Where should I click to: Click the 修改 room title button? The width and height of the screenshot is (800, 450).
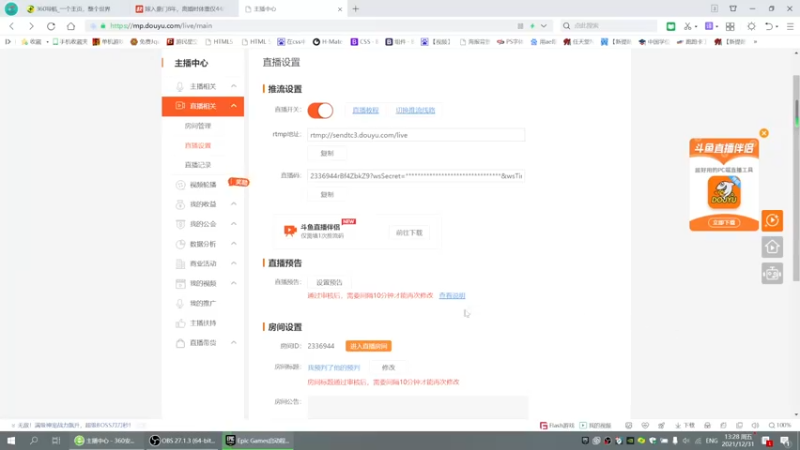(x=389, y=367)
